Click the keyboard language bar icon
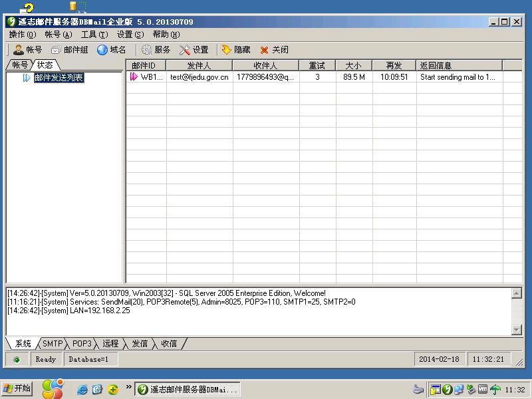Screen dimensions: 532x399 (418, 389)
